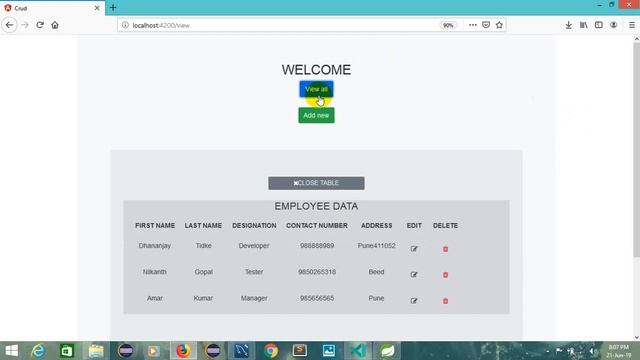Screen dimensions: 640x360
Task: Edit the Nilkanth employee row
Action: point(414,275)
